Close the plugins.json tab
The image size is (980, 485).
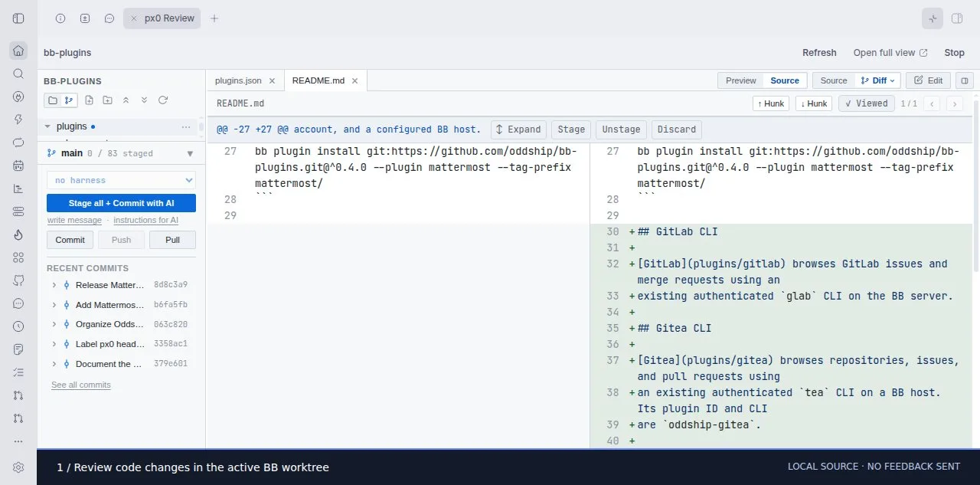click(x=272, y=80)
